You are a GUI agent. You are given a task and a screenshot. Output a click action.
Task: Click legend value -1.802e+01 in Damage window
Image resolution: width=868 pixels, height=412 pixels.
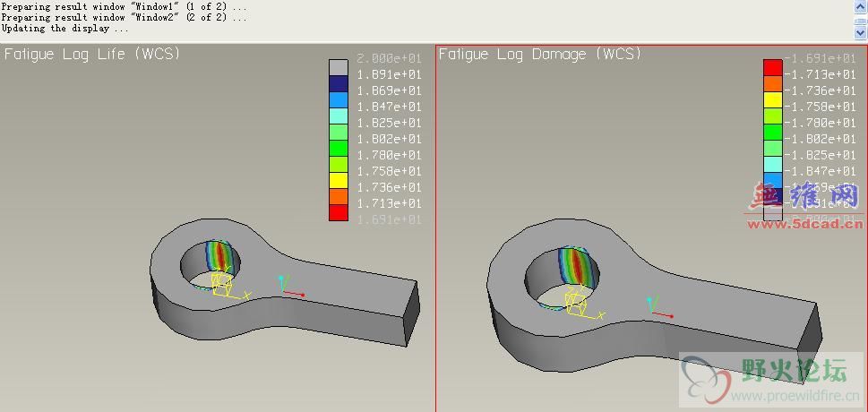[x=821, y=139]
